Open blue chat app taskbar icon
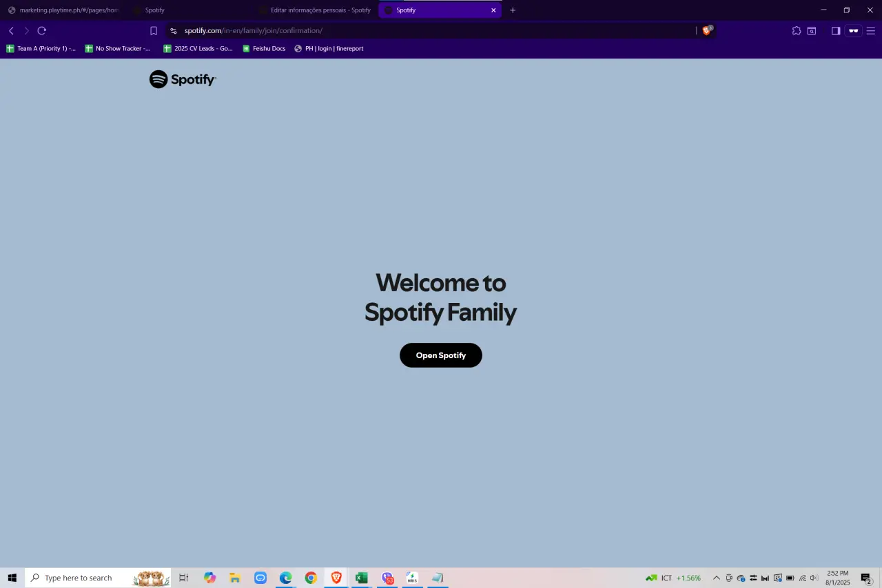882x588 pixels. 260,578
